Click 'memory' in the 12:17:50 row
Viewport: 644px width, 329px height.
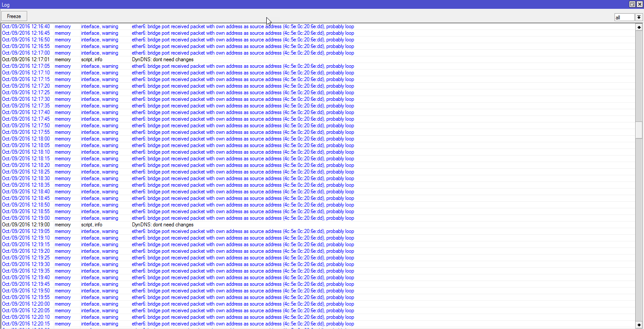pos(63,126)
